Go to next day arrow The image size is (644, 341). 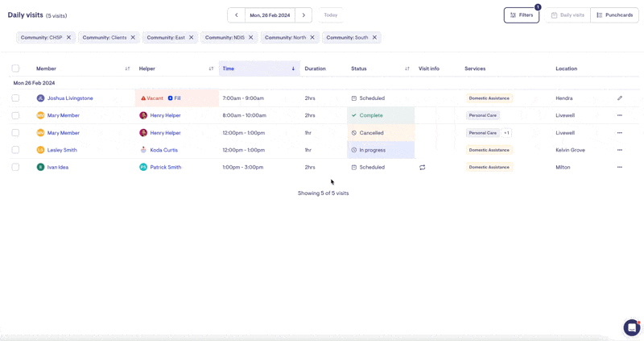[x=303, y=15]
